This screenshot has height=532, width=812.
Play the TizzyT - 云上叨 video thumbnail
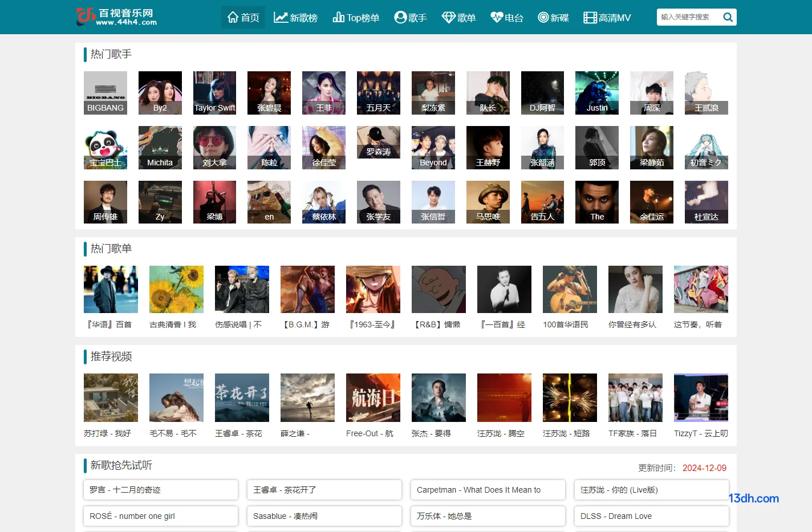pyautogui.click(x=701, y=397)
